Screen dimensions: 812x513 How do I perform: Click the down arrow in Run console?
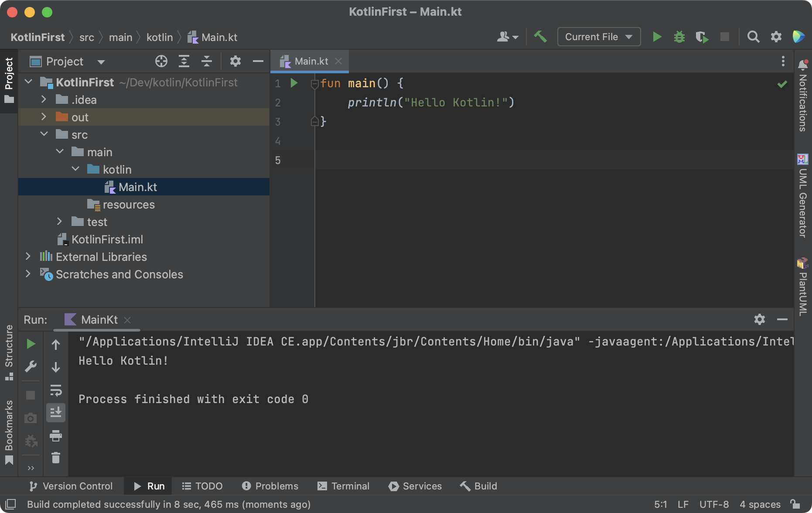56,367
